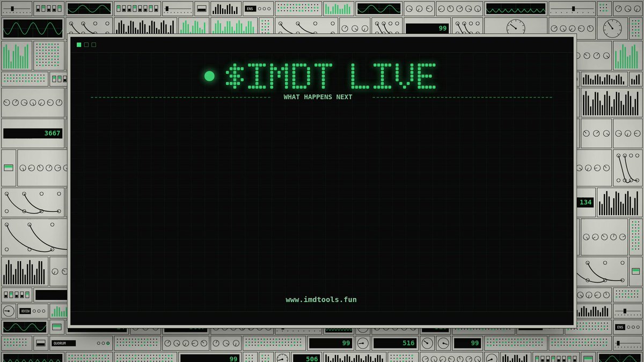Click the QUORUM label module
This screenshot has width=644, height=362.
tap(64, 343)
